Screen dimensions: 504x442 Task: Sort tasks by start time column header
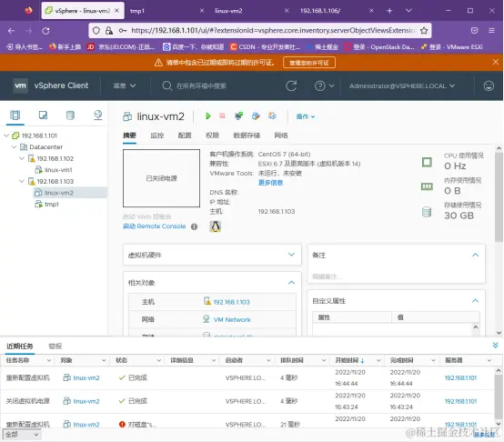coord(349,361)
